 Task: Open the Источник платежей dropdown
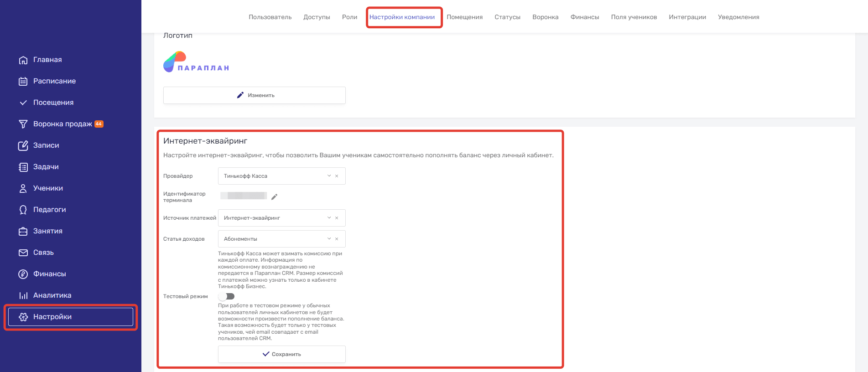click(329, 218)
